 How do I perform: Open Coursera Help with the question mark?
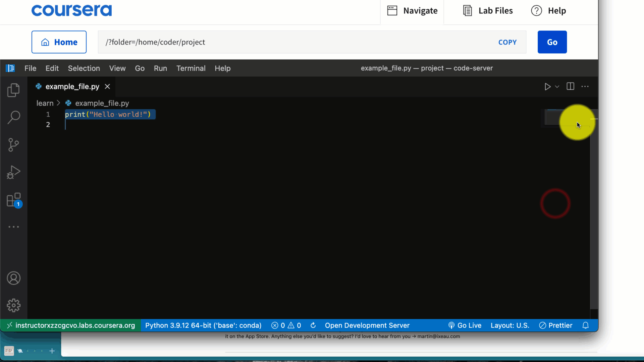[548, 11]
